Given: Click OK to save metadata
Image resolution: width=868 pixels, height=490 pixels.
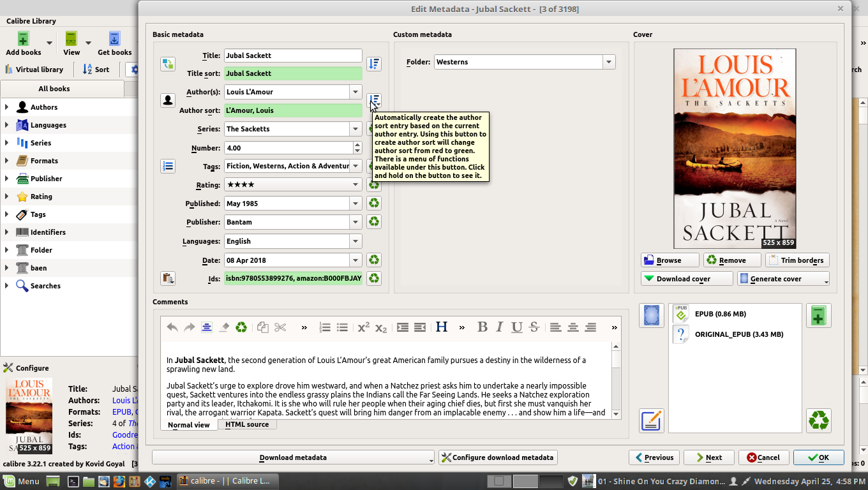Looking at the screenshot, I should pyautogui.click(x=818, y=457).
